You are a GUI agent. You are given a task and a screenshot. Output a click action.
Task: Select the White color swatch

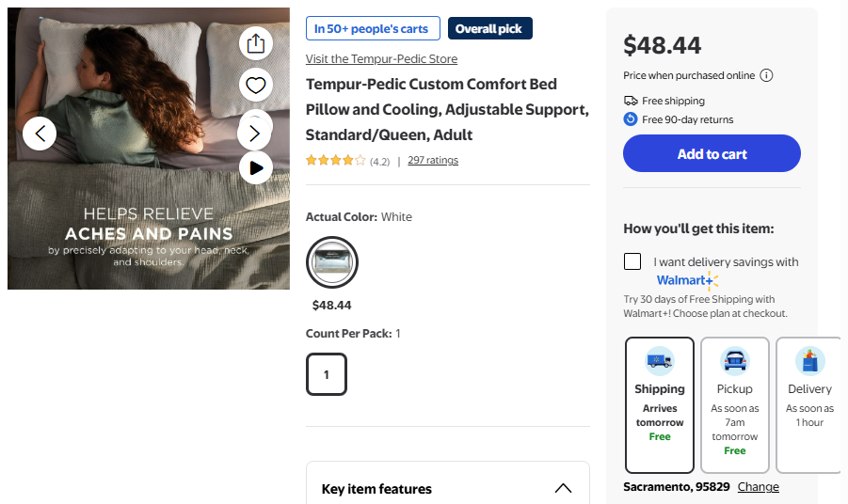(x=332, y=261)
